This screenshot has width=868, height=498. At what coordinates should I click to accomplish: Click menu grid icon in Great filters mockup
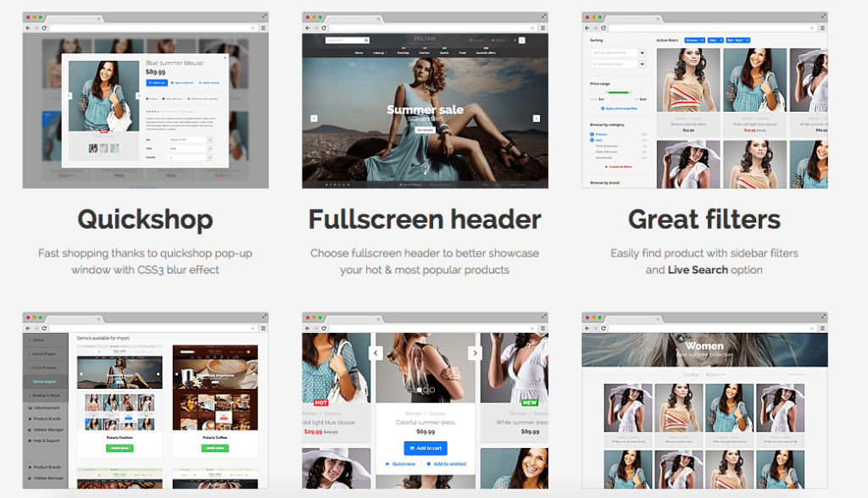(822, 28)
